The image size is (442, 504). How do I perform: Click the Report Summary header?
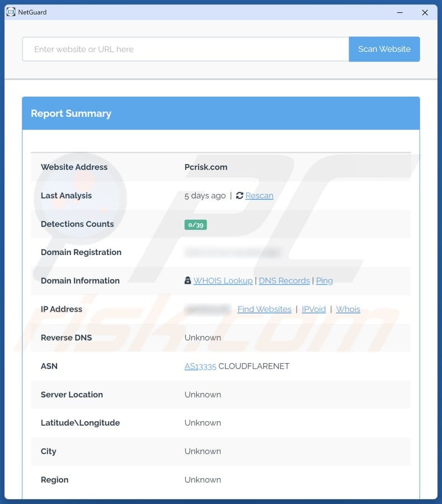click(71, 114)
